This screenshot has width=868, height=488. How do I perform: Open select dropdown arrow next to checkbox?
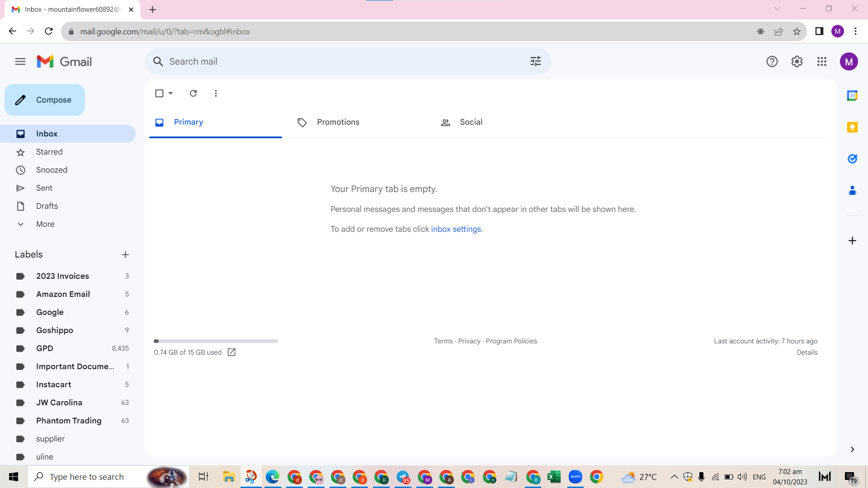pyautogui.click(x=171, y=93)
